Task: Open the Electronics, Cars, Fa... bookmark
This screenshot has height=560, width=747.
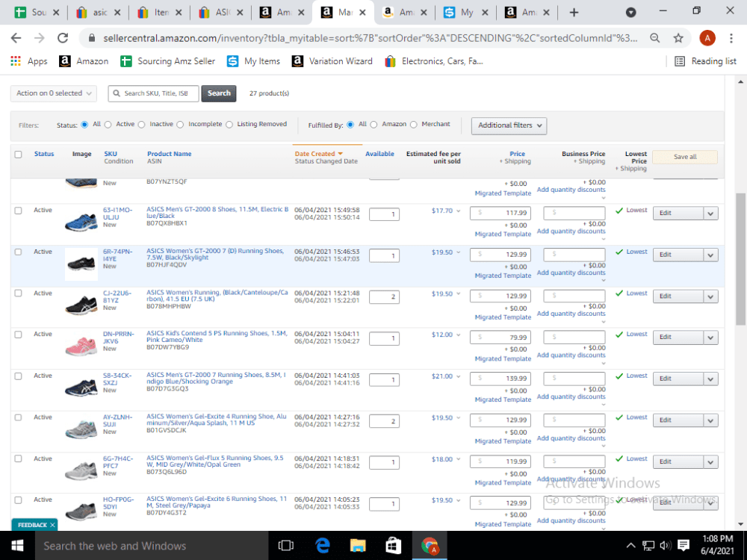Action: [434, 61]
